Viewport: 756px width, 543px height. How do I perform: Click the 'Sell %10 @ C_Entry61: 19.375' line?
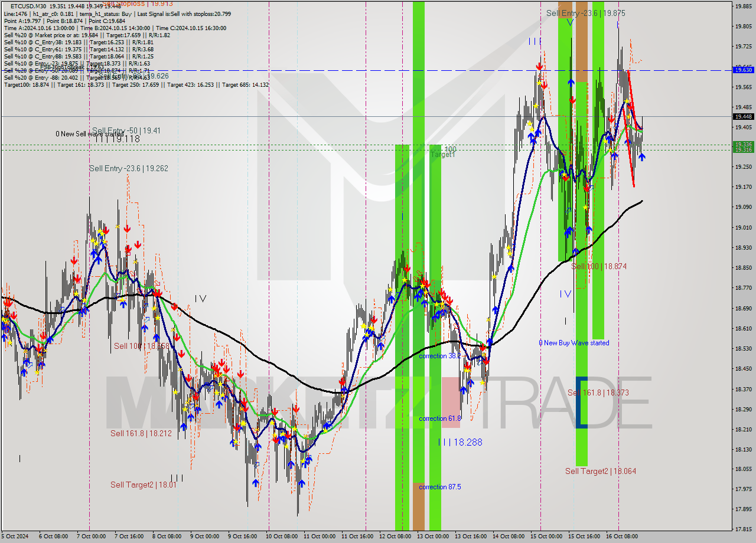[79, 49]
